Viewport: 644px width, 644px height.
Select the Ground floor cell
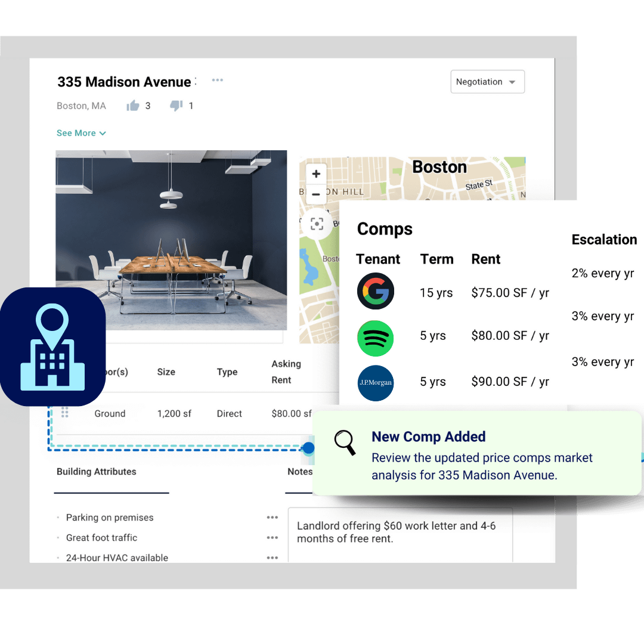pos(110,414)
